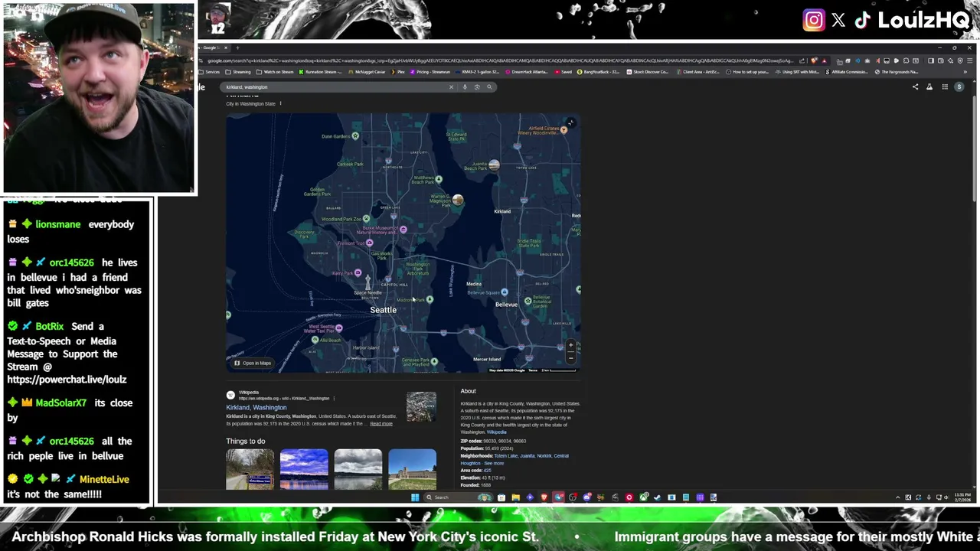Open the Xbox taskbar icon
The width and height of the screenshot is (980, 551).
pos(644,497)
